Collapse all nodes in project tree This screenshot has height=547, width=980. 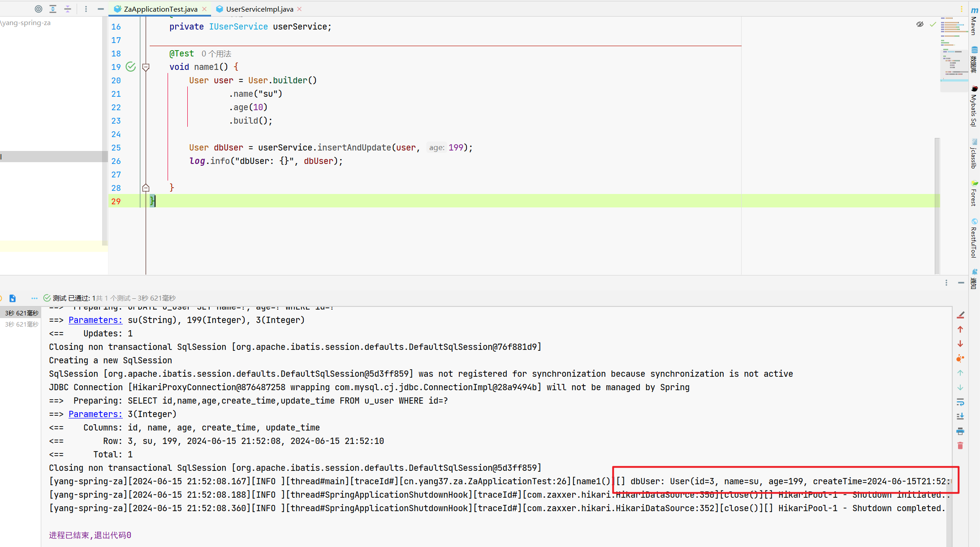(68, 9)
